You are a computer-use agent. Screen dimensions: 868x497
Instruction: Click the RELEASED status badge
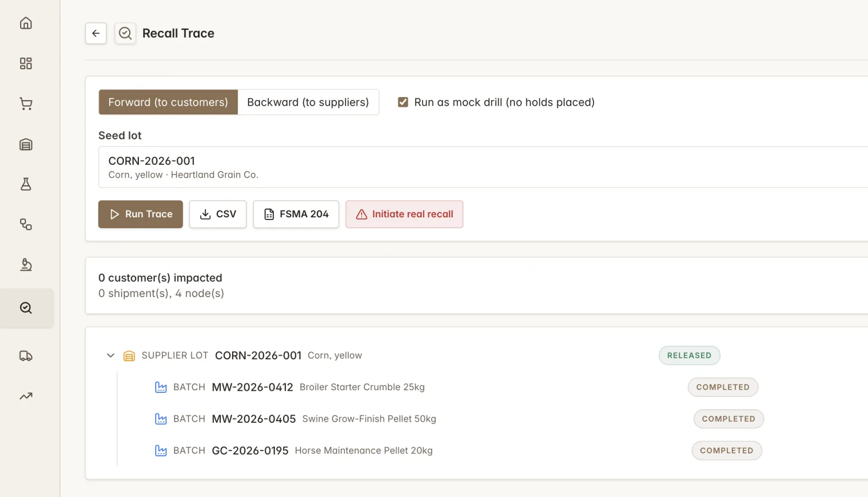click(689, 356)
